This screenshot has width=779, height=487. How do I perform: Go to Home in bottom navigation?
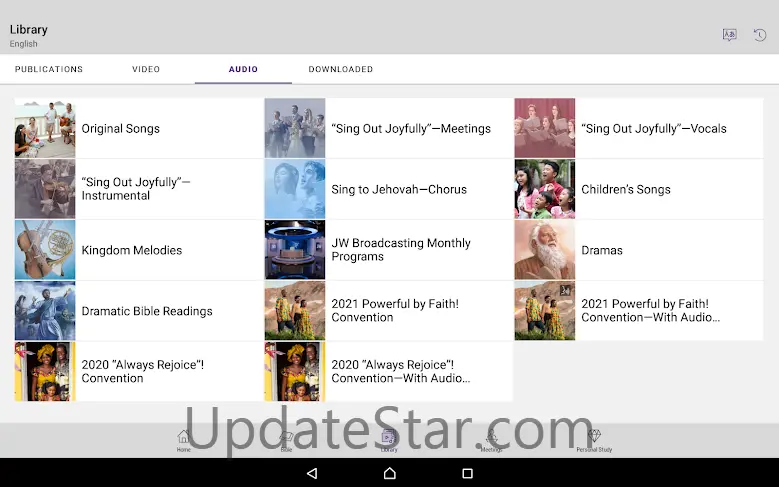[184, 440]
